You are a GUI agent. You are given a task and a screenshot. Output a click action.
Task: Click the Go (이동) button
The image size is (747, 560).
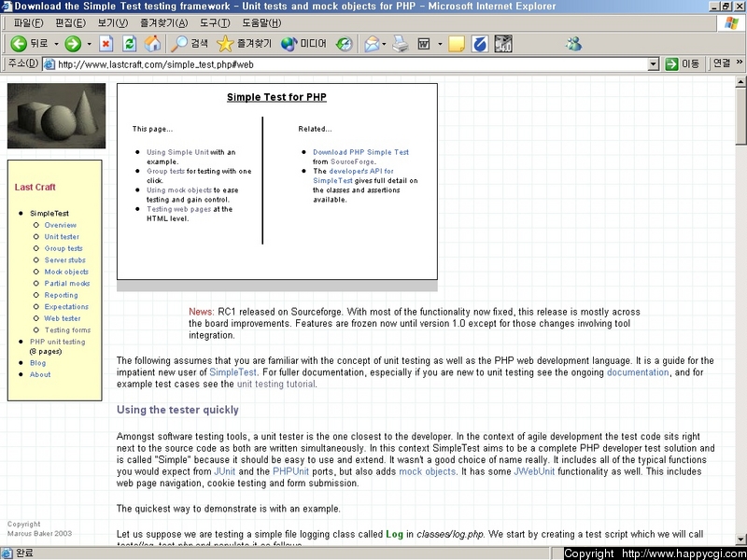(x=683, y=63)
